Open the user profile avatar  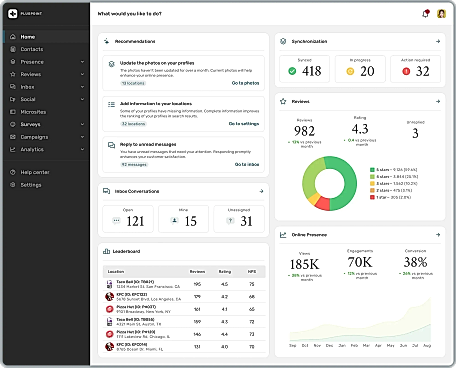click(x=441, y=14)
